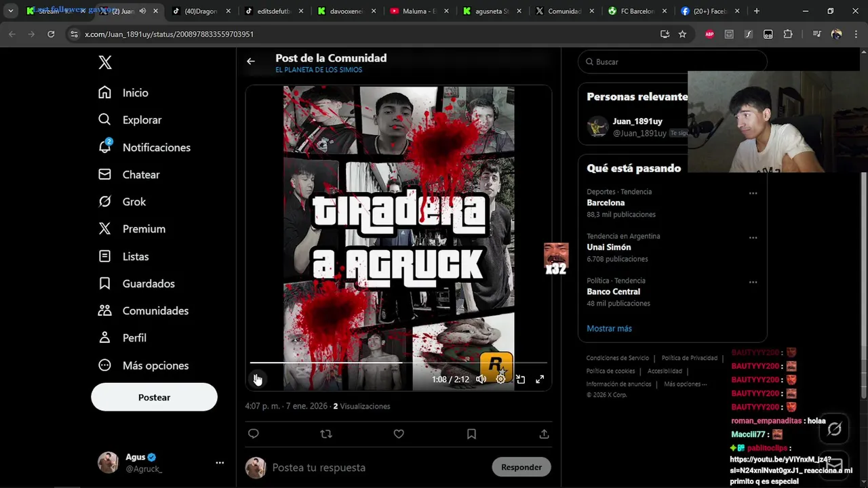Open the Chatear messages section
The height and width of the screenshot is (488, 868).
pyautogui.click(x=129, y=174)
